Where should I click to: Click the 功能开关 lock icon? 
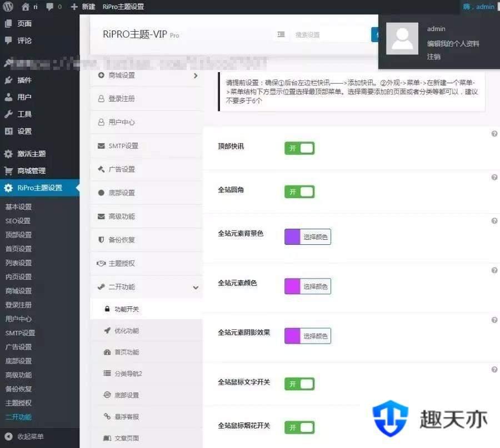(107, 309)
